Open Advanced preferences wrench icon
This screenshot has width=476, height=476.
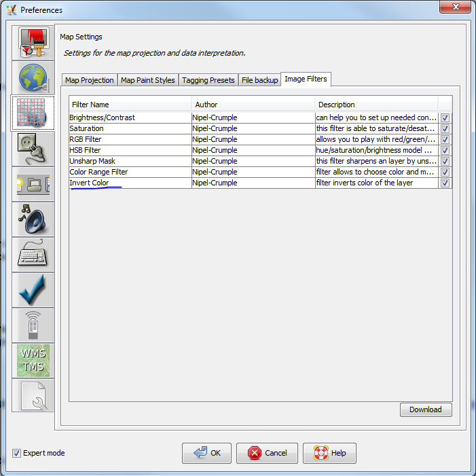(33, 395)
